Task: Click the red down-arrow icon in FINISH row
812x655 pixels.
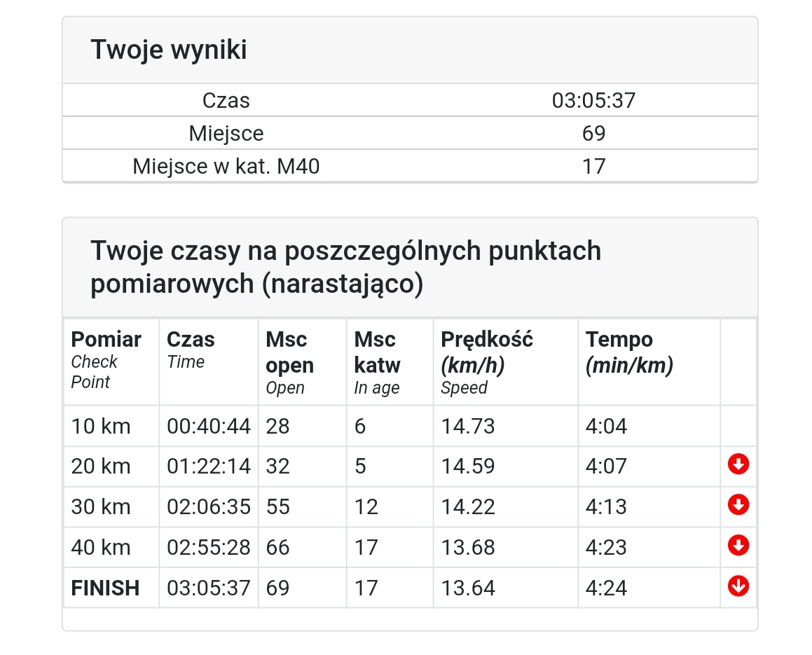Action: pyautogui.click(x=738, y=586)
